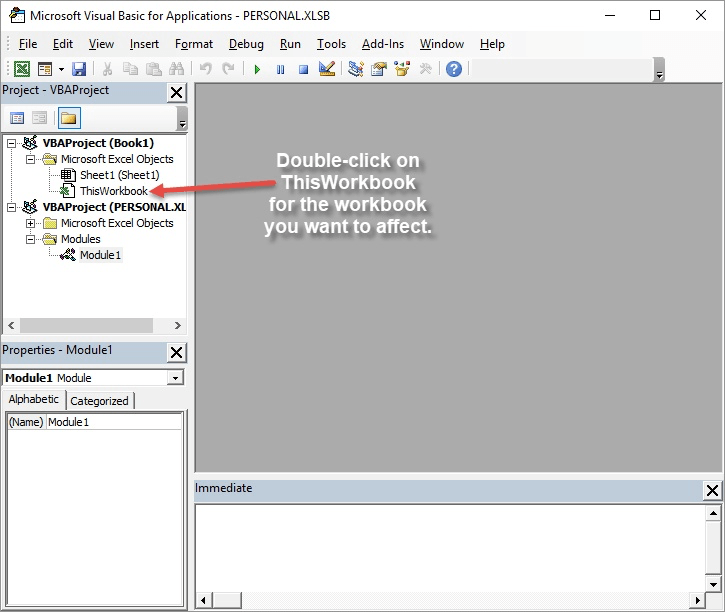Viewport: 725px width, 612px height.
Task: Click project tree right scroll arrow
Action: click(178, 325)
